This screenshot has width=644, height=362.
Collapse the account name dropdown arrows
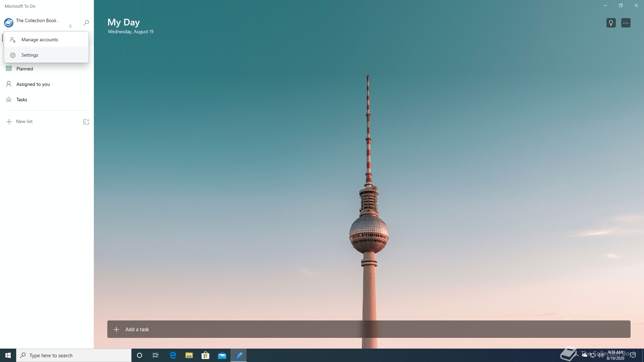click(70, 26)
